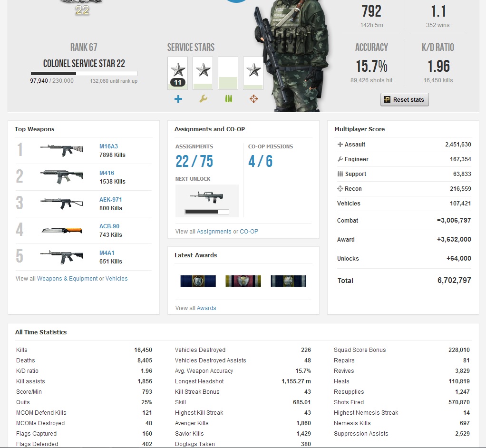Click the next unlock weapon image

tap(207, 197)
